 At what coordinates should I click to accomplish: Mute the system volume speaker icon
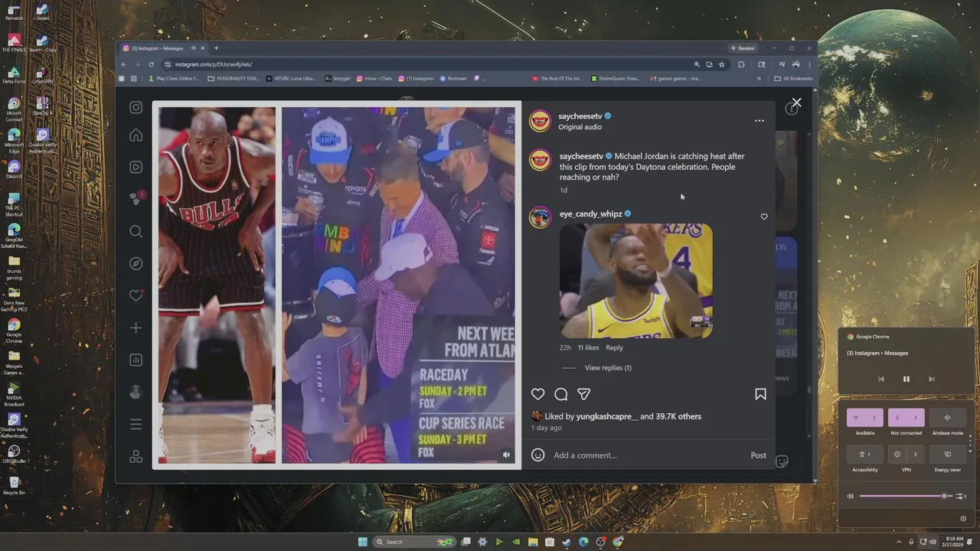point(850,496)
